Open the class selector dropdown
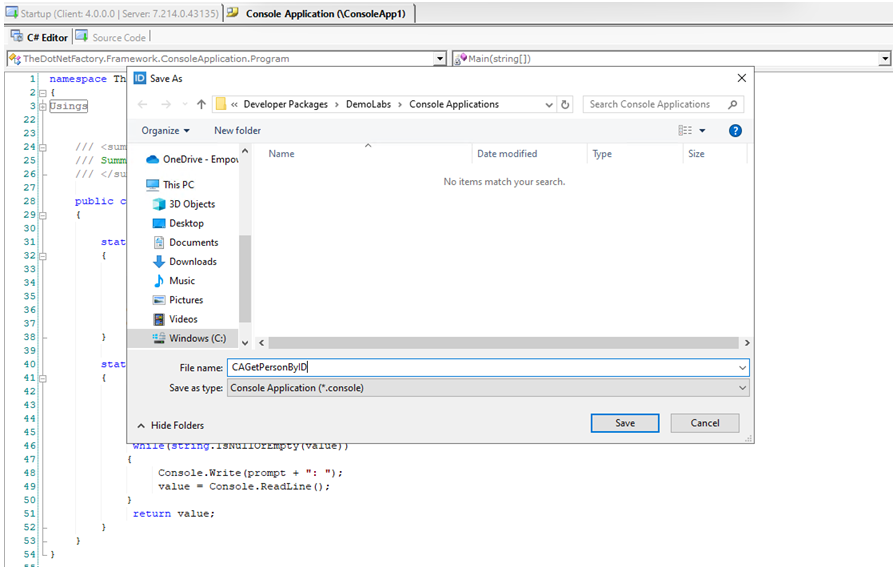 tap(440, 59)
